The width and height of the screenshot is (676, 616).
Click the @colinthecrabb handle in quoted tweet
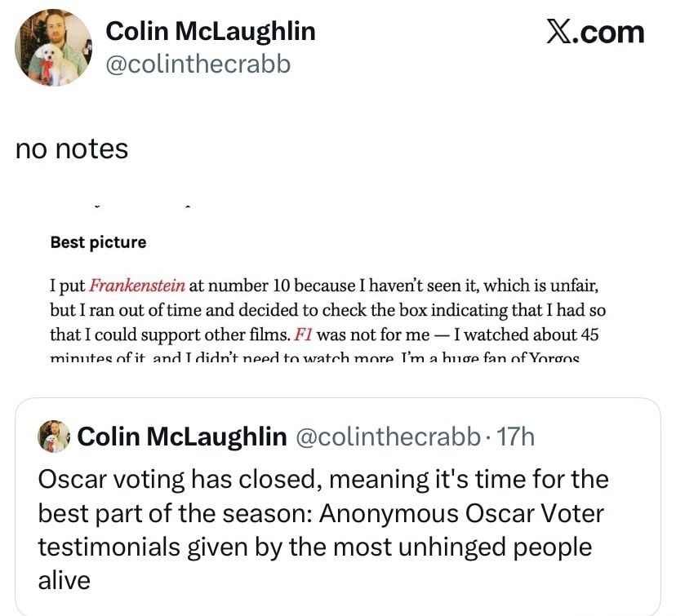387,437
